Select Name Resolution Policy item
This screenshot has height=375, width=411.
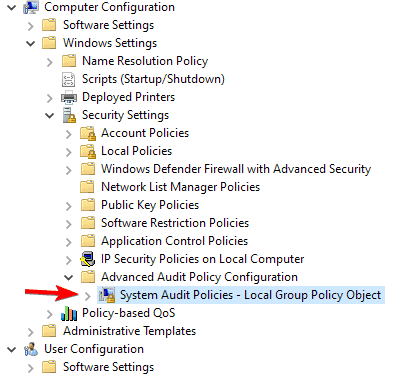pyautogui.click(x=145, y=61)
